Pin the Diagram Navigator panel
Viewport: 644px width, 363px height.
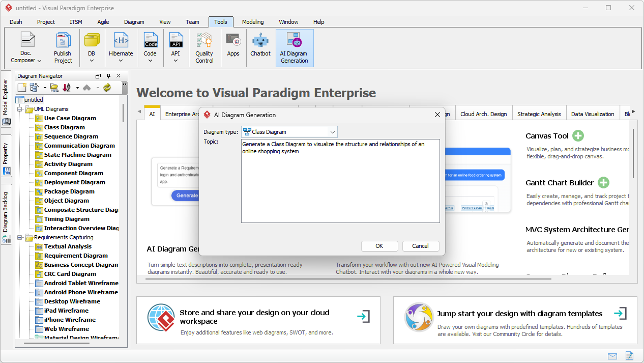[x=108, y=75]
